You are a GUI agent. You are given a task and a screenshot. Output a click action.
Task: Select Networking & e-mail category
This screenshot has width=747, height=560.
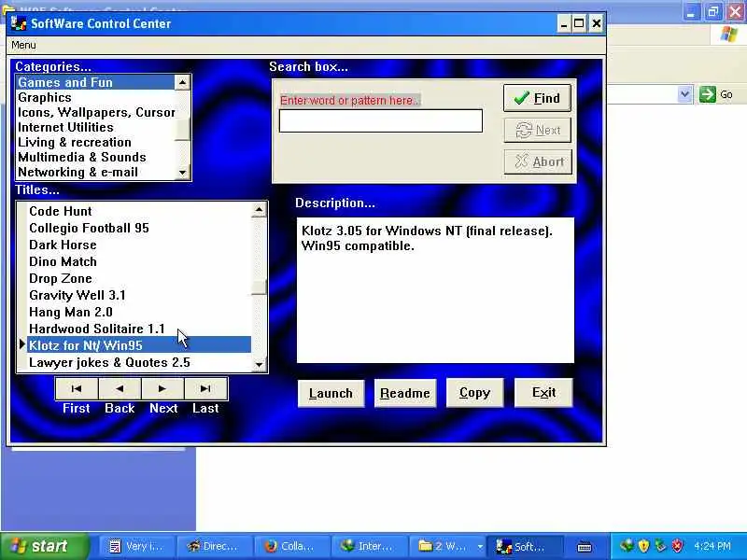(96, 172)
